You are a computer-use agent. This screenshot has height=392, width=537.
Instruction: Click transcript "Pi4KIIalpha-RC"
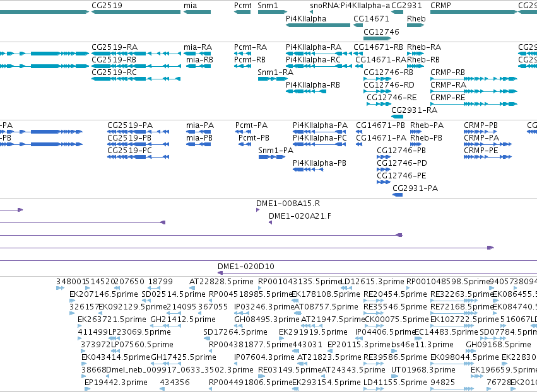(x=314, y=59)
